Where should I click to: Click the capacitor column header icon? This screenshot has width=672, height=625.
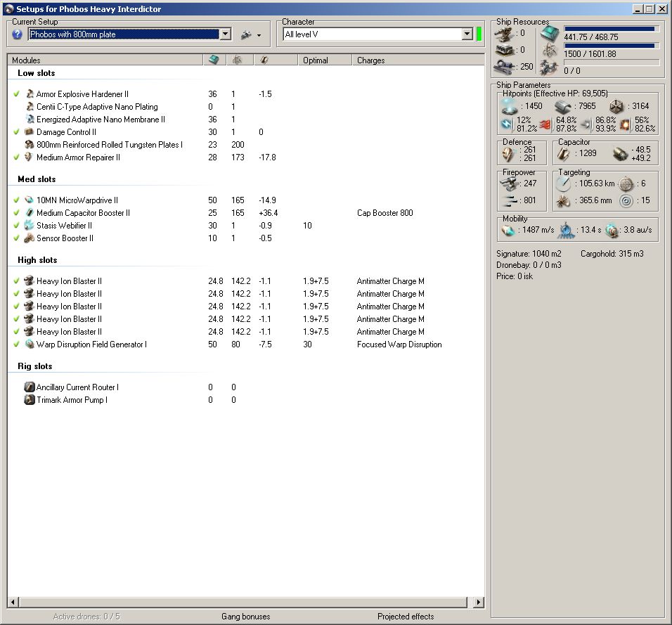coord(264,60)
